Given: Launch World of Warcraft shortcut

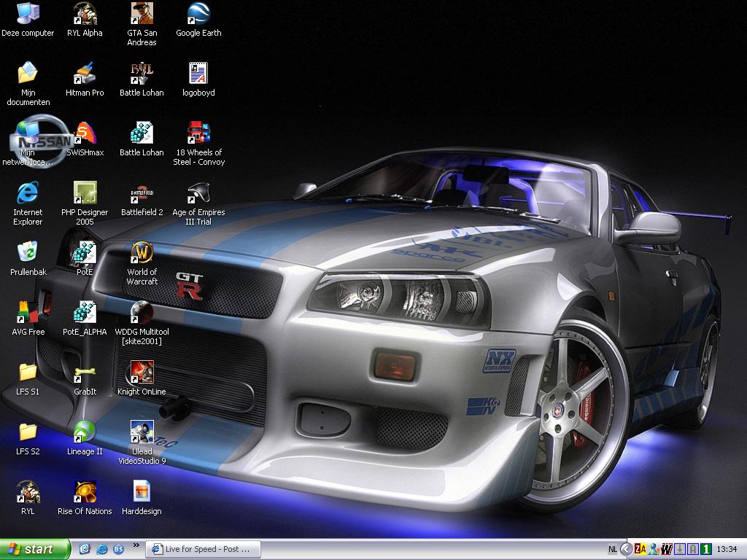Looking at the screenshot, I should [x=142, y=264].
